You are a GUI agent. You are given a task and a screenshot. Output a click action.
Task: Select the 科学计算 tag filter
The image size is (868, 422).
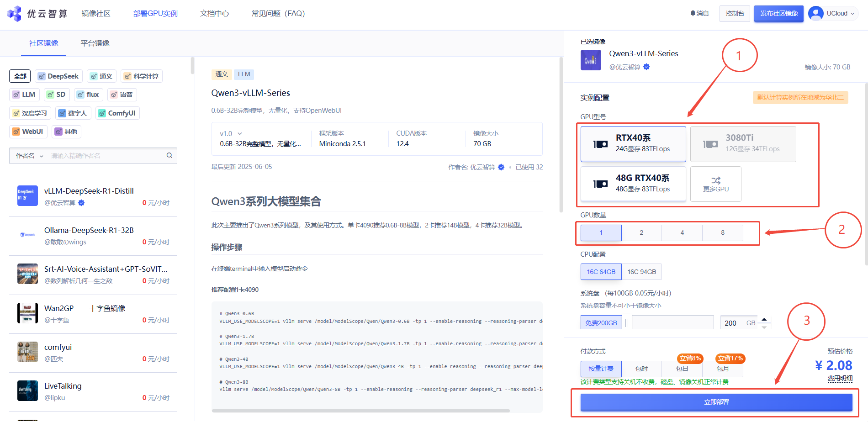(142, 76)
